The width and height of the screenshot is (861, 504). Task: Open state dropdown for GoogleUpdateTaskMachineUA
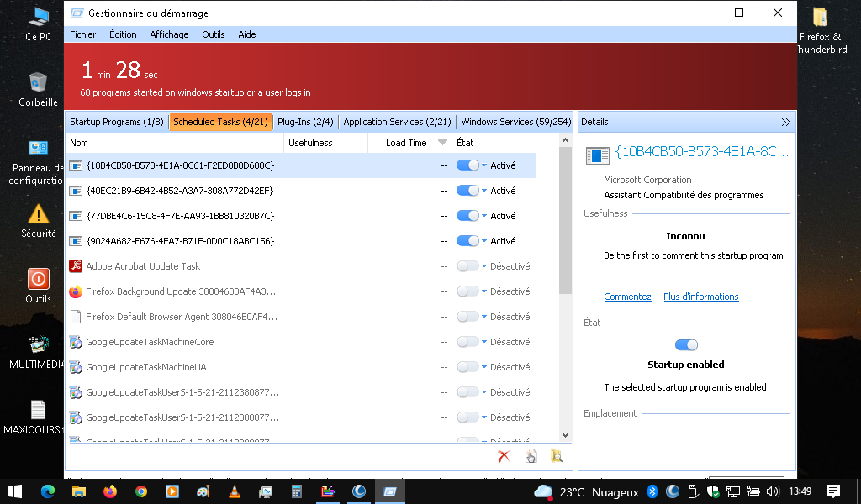coord(484,368)
